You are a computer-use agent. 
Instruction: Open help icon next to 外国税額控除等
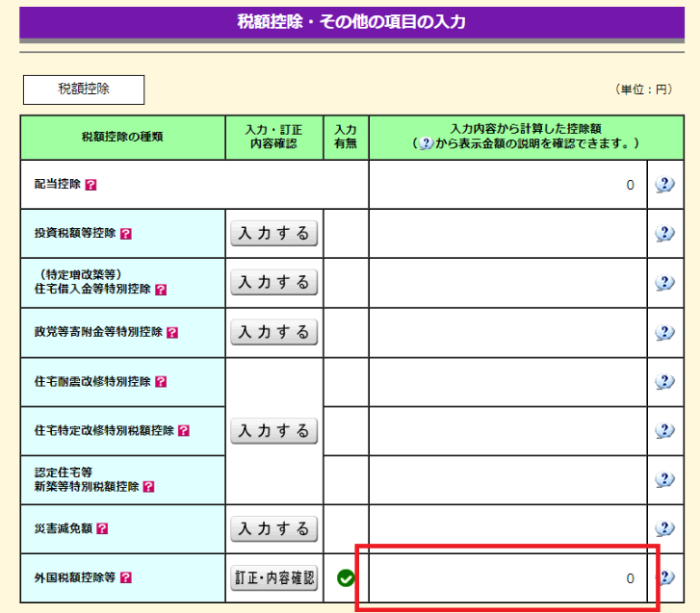pyautogui.click(x=126, y=578)
